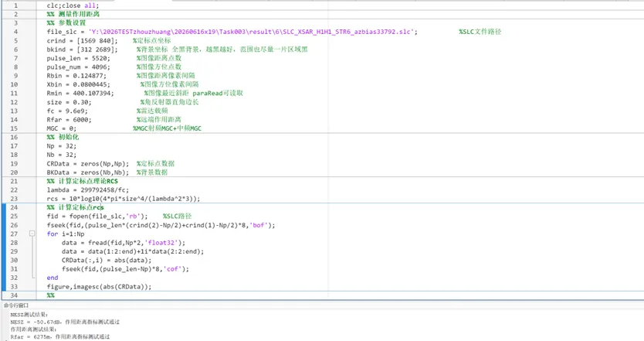Viewport: 644px width, 341px height.
Task: Click 'bkind = [312 2689];' code
Action: [x=82, y=49]
